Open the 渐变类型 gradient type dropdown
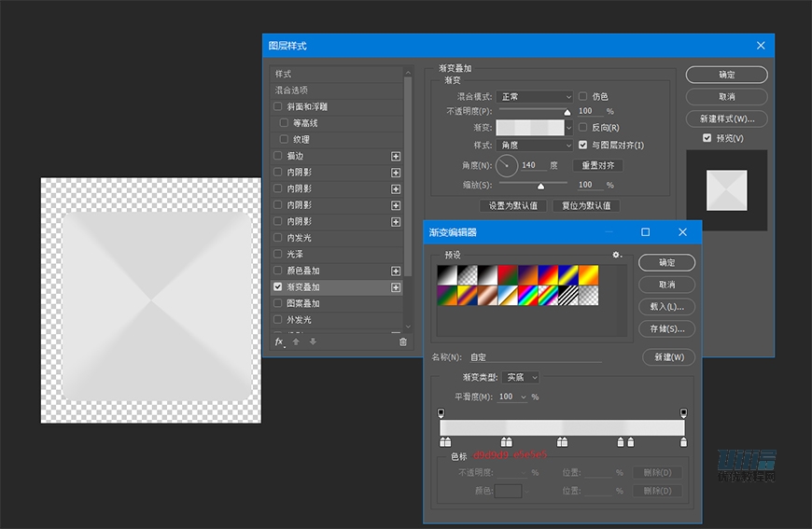This screenshot has width=812, height=529. coord(521,377)
